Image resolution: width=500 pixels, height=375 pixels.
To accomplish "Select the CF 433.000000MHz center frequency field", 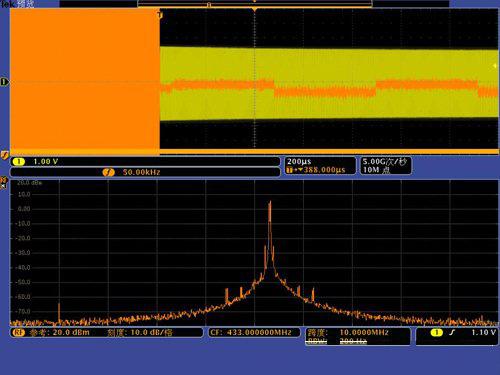I will click(251, 332).
